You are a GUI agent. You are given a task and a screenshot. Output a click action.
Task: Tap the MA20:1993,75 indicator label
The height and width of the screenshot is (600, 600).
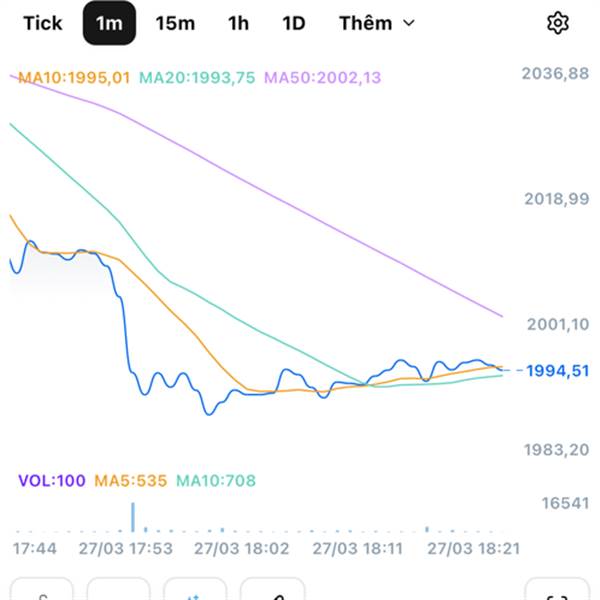coord(198,77)
